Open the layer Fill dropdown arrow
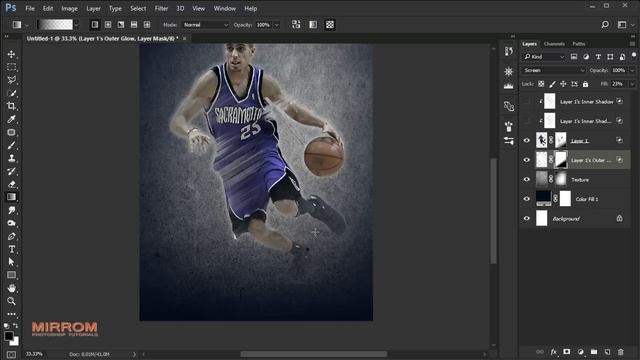 coord(632,84)
